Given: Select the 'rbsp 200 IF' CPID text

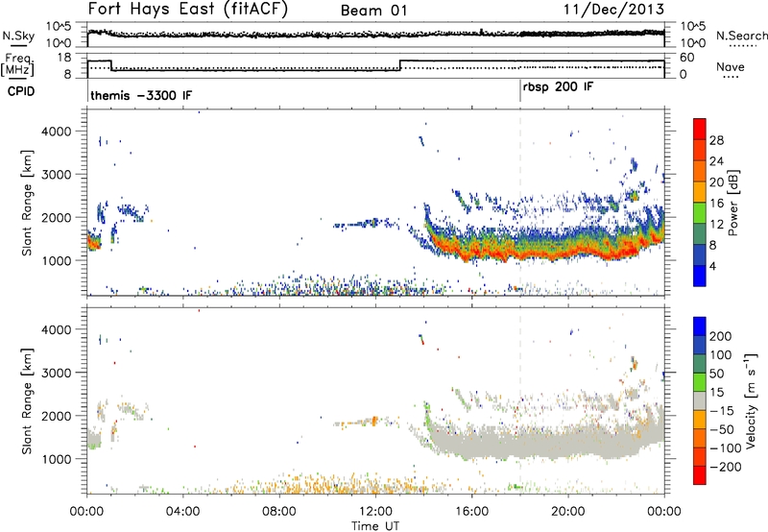Looking at the screenshot, I should pos(558,87).
